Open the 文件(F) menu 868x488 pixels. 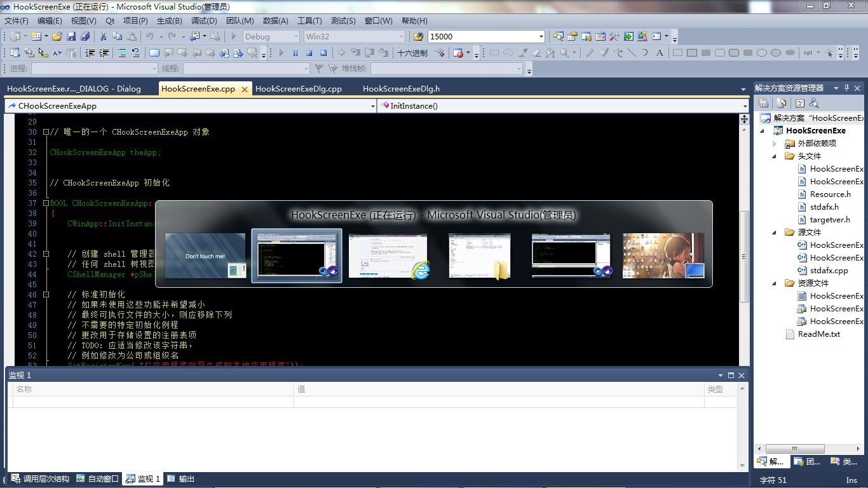click(17, 21)
